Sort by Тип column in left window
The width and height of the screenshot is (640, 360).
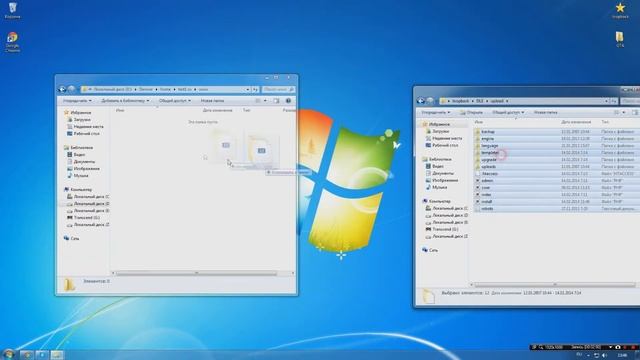pos(247,110)
